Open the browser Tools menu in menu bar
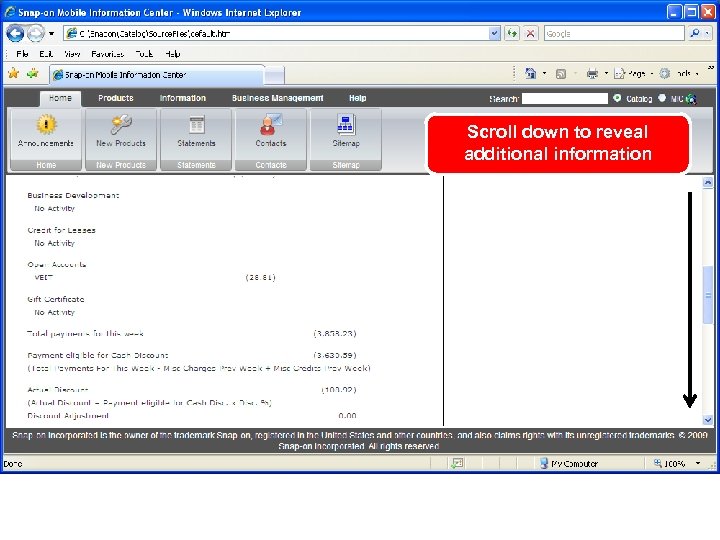 144,54
